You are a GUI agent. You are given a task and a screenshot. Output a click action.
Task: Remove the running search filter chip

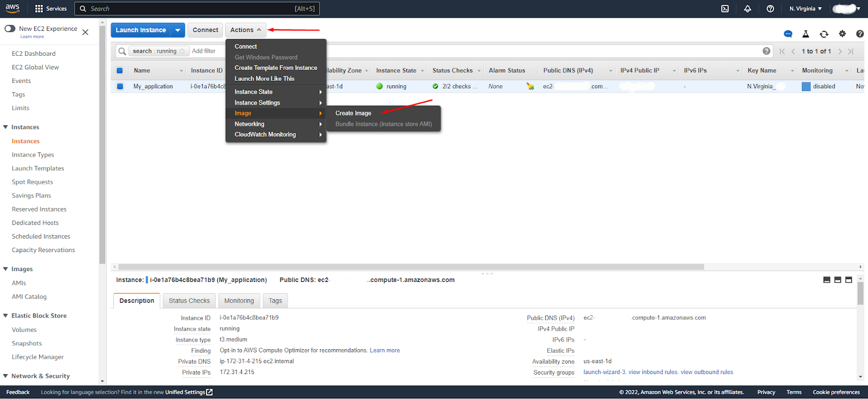[x=182, y=52]
